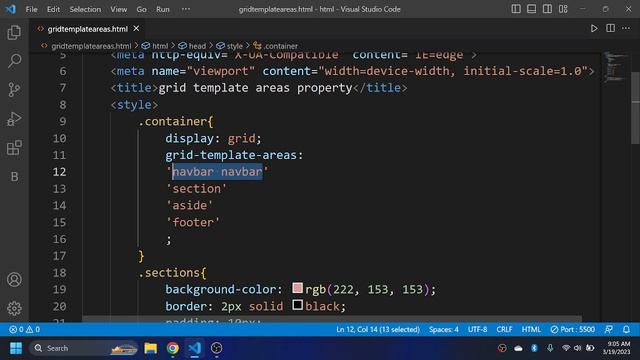
Task: Open editor More Actions ellipsis
Action: pos(626,28)
